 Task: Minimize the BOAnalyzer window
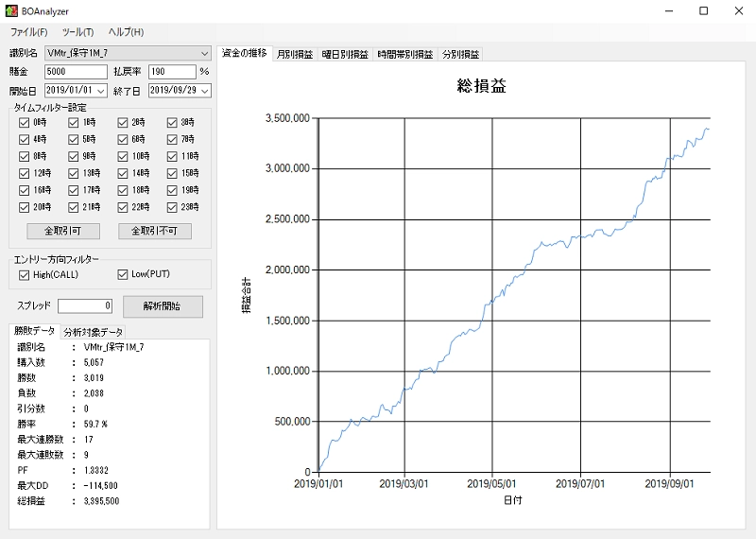point(669,10)
